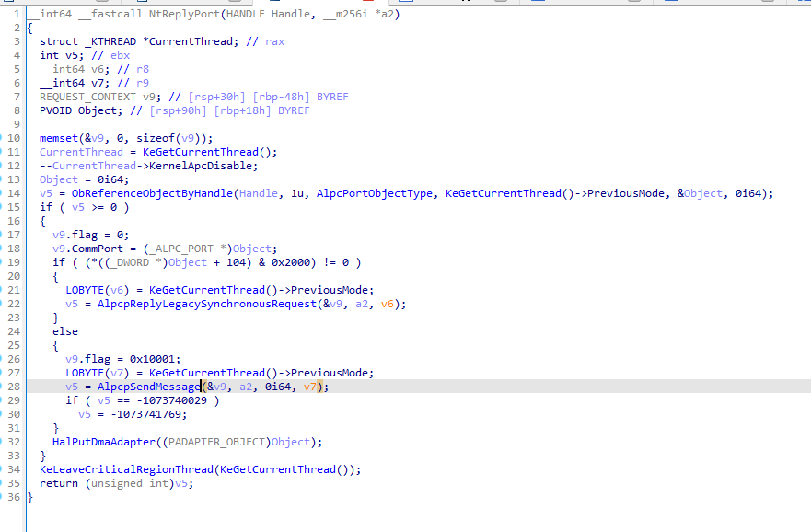
Task: Click the memset call on line 10
Action: [x=58, y=138]
